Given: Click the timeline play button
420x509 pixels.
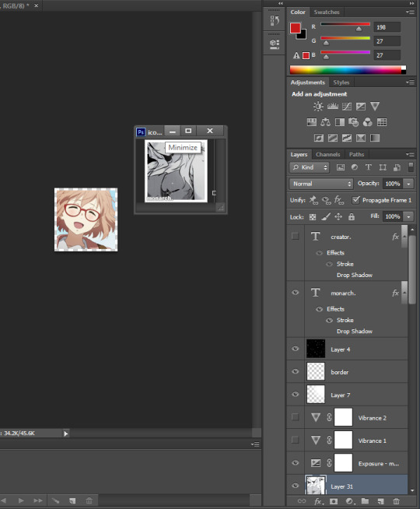Looking at the screenshot, I should pos(21,500).
